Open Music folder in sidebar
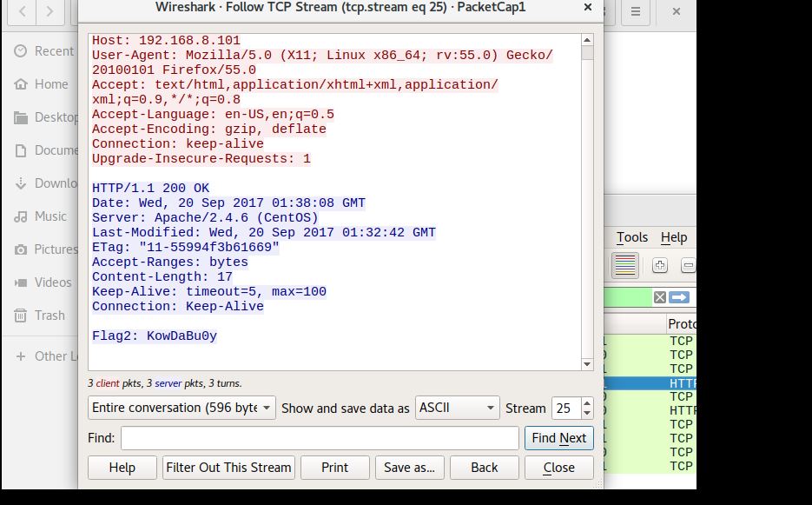Image resolution: width=812 pixels, height=505 pixels. tap(41, 216)
